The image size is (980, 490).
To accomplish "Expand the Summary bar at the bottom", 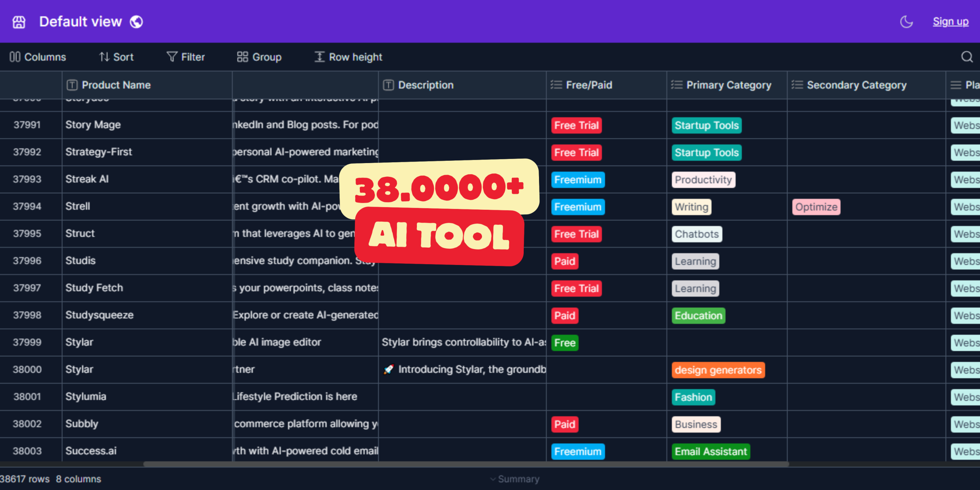I will (514, 479).
